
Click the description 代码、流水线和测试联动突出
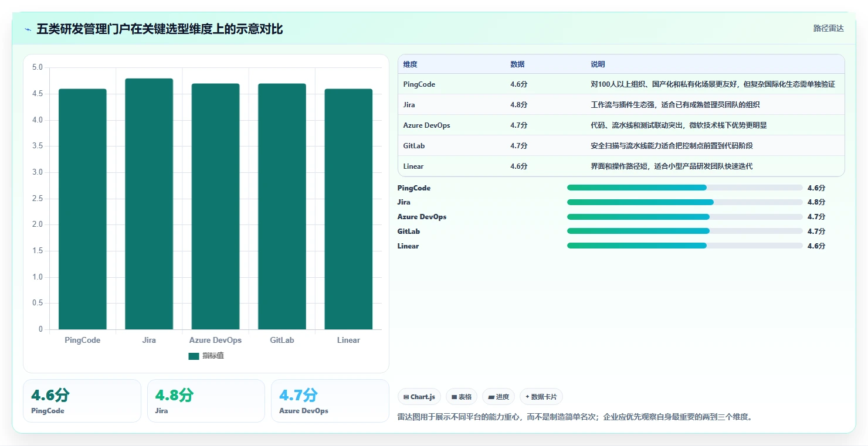tap(679, 125)
